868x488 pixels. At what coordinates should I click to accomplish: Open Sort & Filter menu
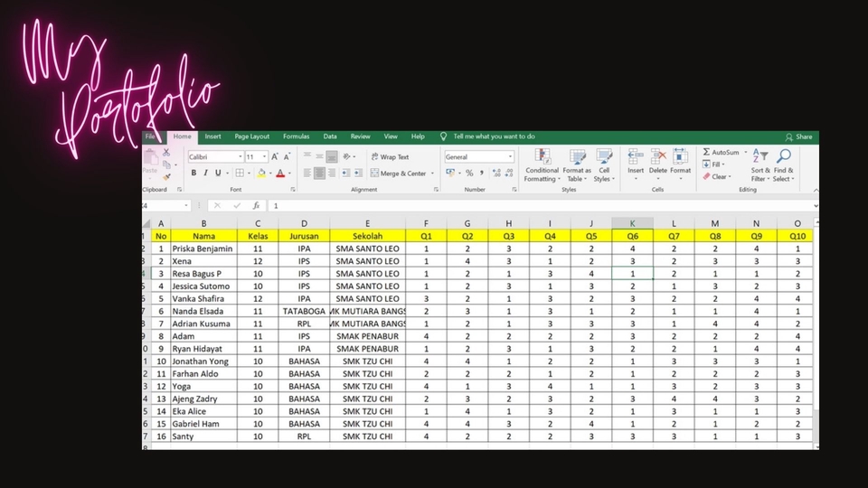pyautogui.click(x=760, y=165)
